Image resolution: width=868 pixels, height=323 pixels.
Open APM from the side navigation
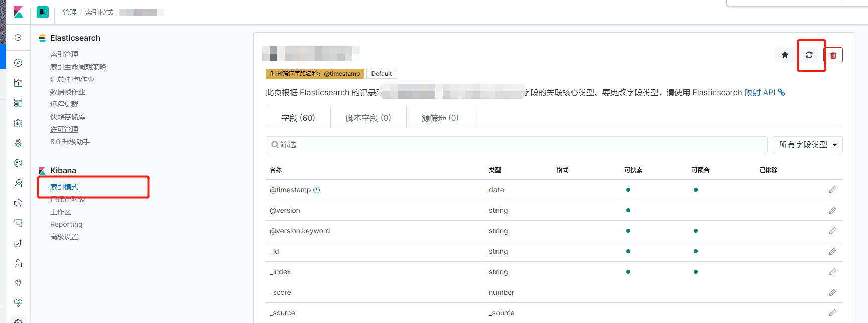[x=18, y=223]
